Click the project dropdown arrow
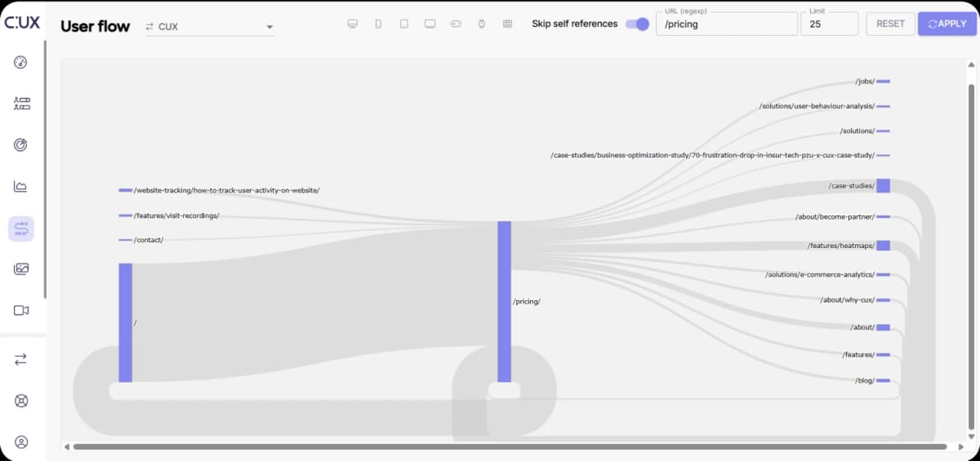The width and height of the screenshot is (980, 461). click(269, 27)
